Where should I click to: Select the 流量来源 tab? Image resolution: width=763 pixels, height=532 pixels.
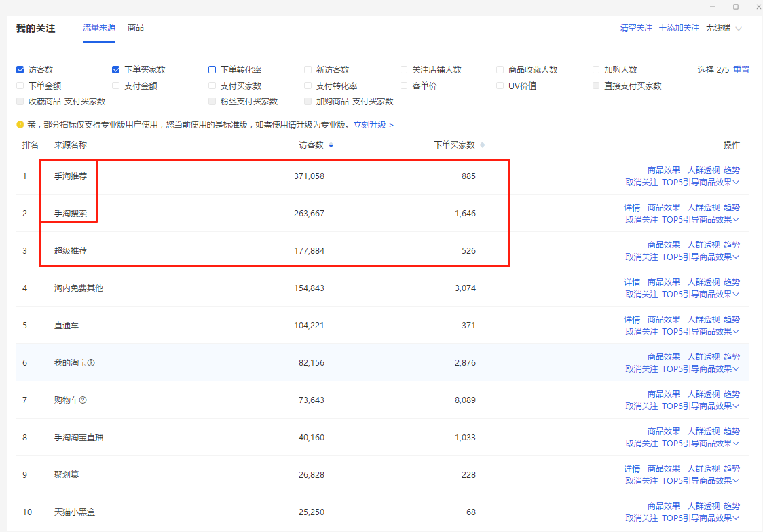point(99,28)
